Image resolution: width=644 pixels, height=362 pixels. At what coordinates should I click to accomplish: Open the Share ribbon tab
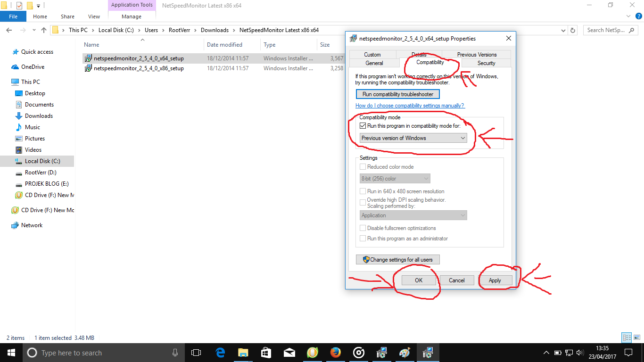coord(67,16)
